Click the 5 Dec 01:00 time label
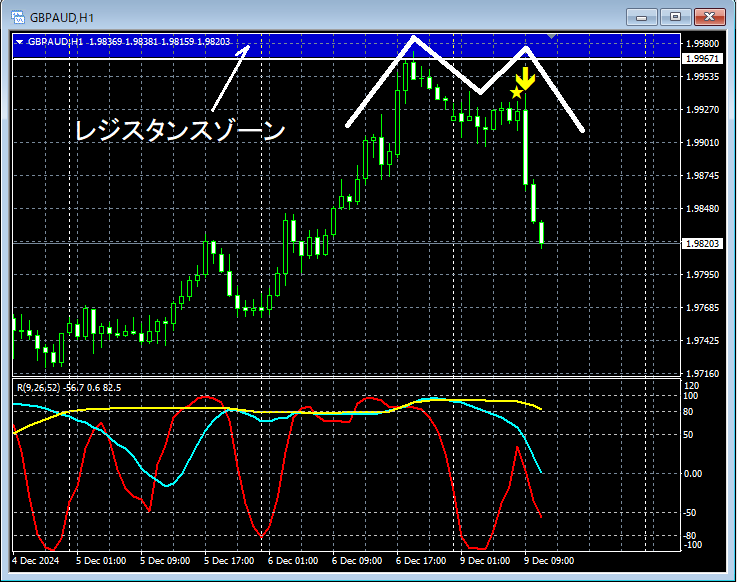The height and width of the screenshot is (582, 738). tap(101, 561)
